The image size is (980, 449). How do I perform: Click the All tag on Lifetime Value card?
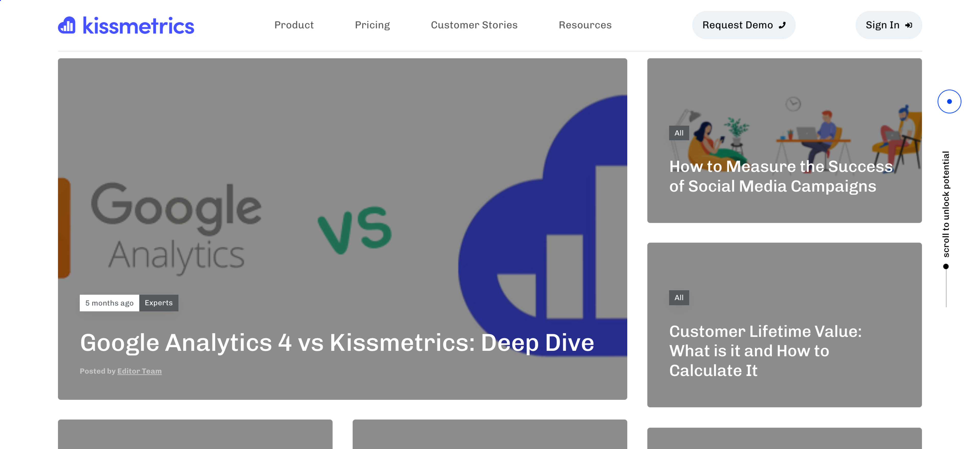tap(679, 297)
